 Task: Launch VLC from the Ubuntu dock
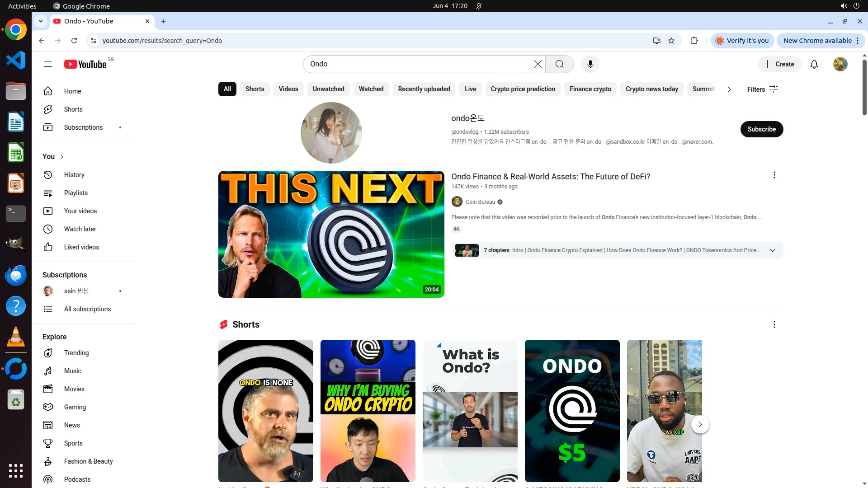(x=16, y=337)
